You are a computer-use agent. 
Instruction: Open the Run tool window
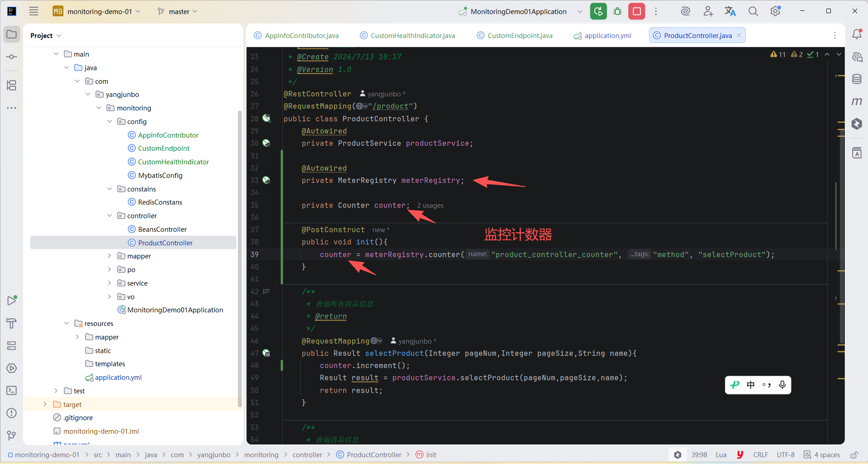coord(12,300)
